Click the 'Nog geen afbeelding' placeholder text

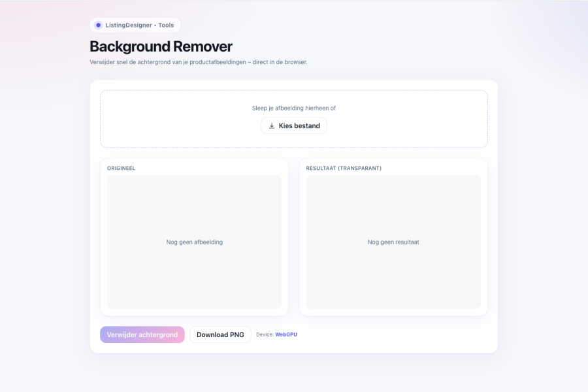point(194,242)
